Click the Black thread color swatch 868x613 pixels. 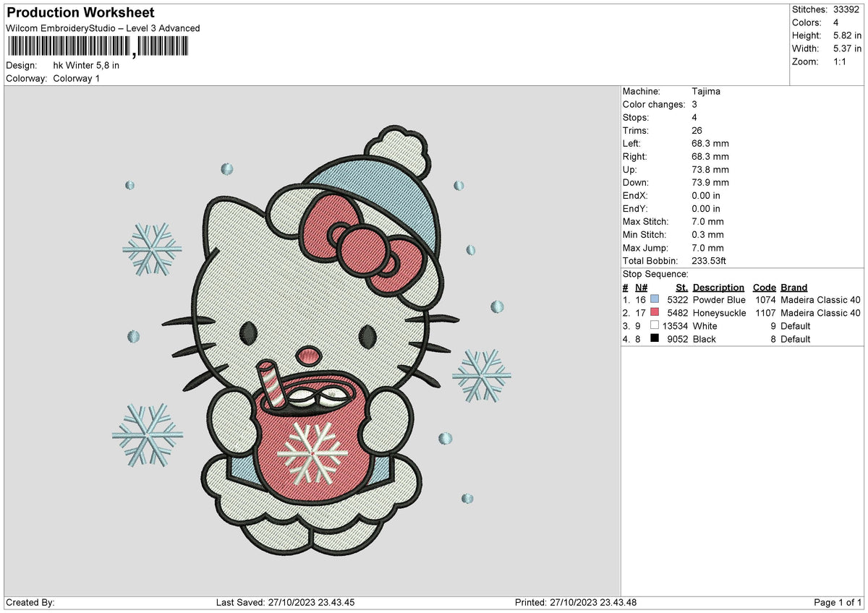pos(655,338)
